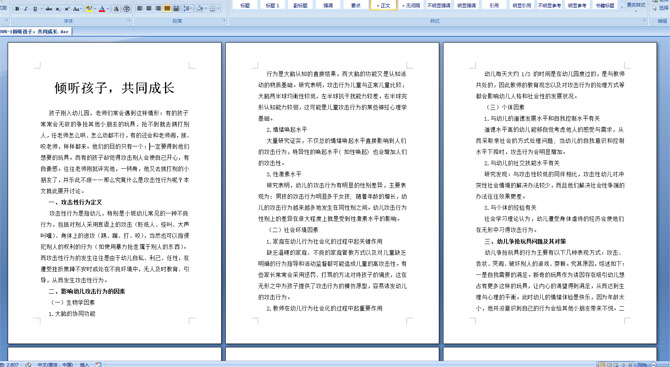The width and height of the screenshot is (670, 367).
Task: Apply red font color
Action: point(102,9)
